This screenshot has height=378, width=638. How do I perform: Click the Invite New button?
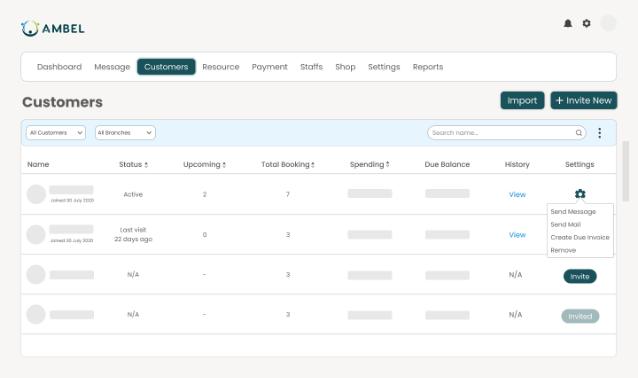(x=583, y=101)
